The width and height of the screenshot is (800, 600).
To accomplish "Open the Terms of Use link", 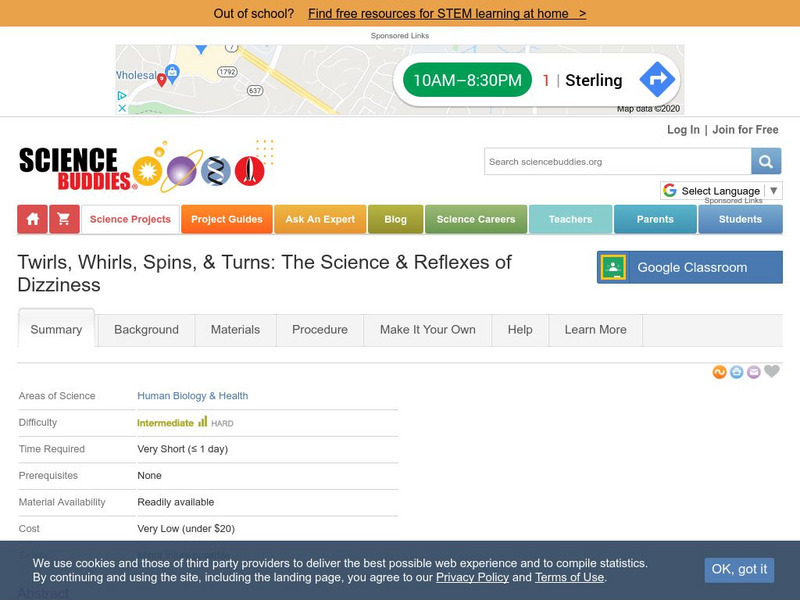I will tap(569, 578).
